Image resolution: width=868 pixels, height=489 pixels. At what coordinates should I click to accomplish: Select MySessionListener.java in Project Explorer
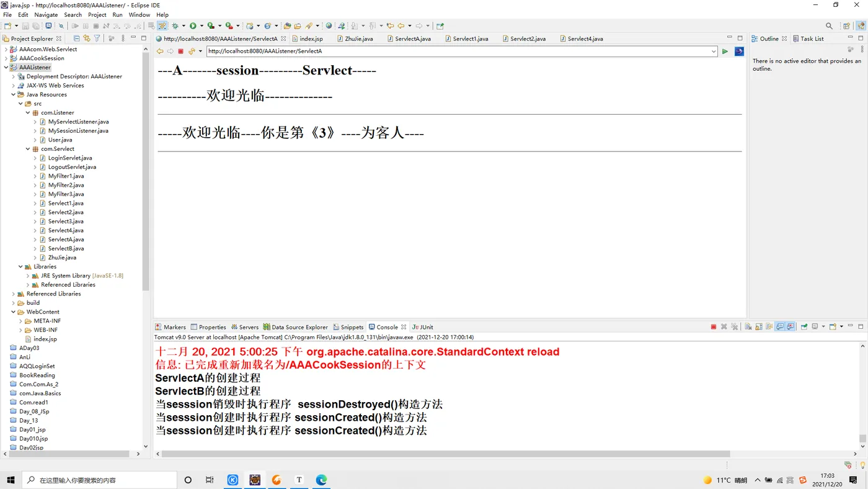click(78, 131)
